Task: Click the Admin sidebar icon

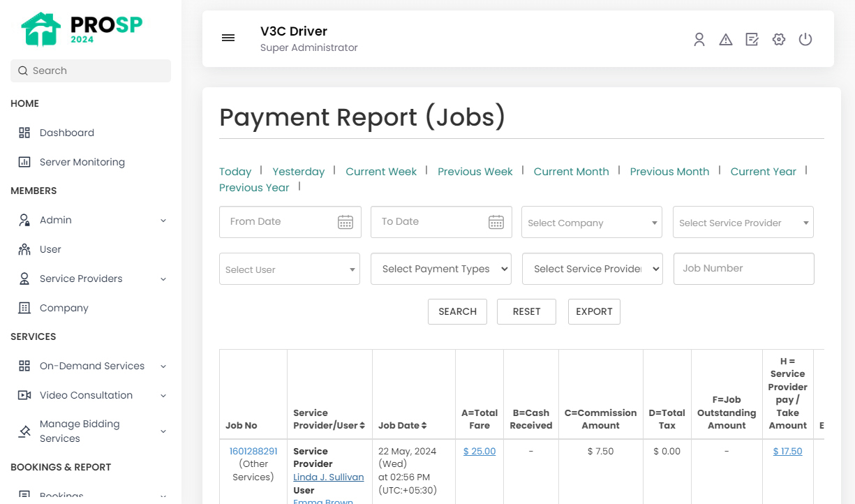Action: [24, 220]
